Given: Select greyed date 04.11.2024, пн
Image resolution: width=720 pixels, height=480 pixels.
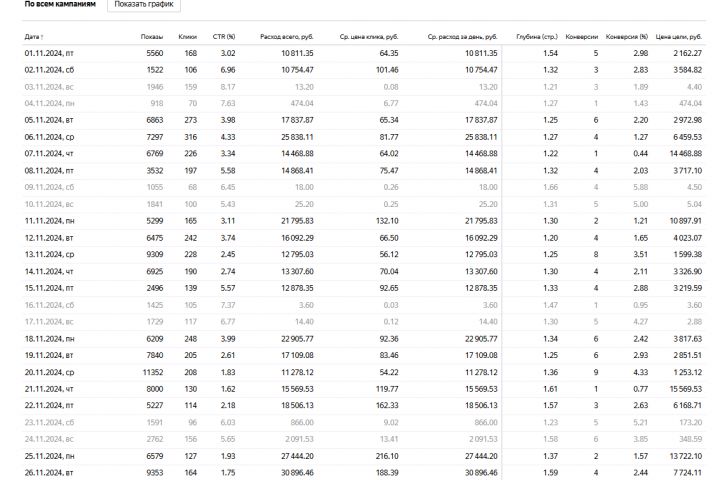Looking at the screenshot, I should (49, 103).
